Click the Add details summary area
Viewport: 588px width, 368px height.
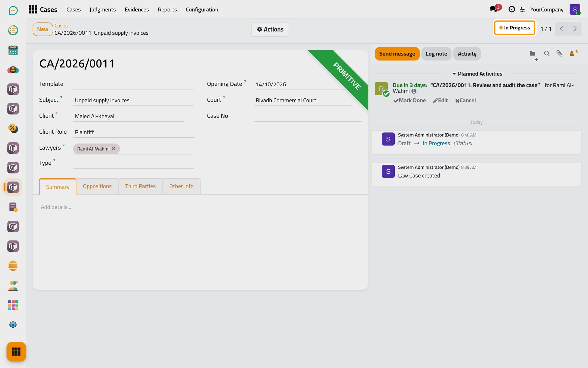pos(201,207)
